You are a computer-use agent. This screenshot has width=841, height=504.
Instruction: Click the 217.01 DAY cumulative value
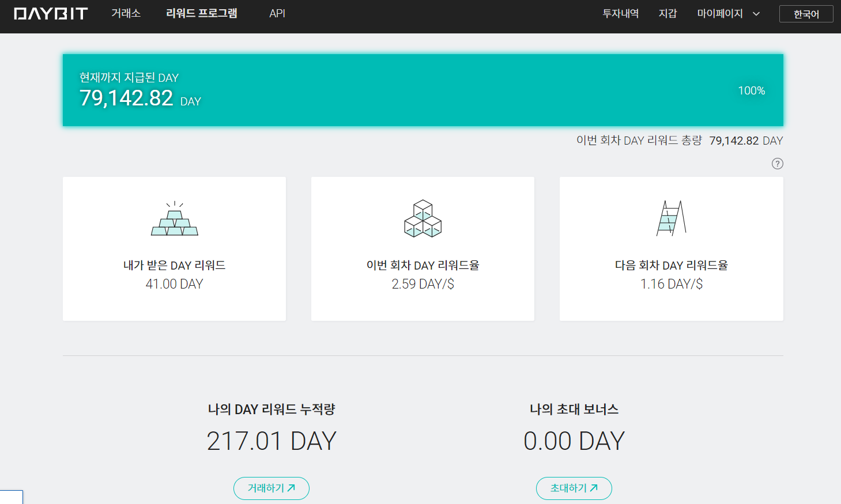pos(271,441)
